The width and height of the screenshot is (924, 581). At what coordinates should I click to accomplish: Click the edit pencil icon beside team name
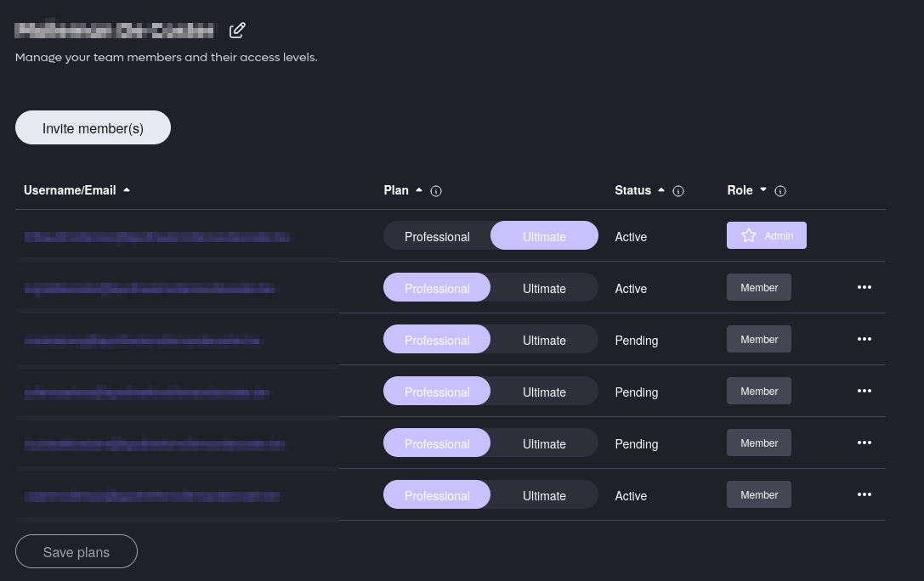237,31
